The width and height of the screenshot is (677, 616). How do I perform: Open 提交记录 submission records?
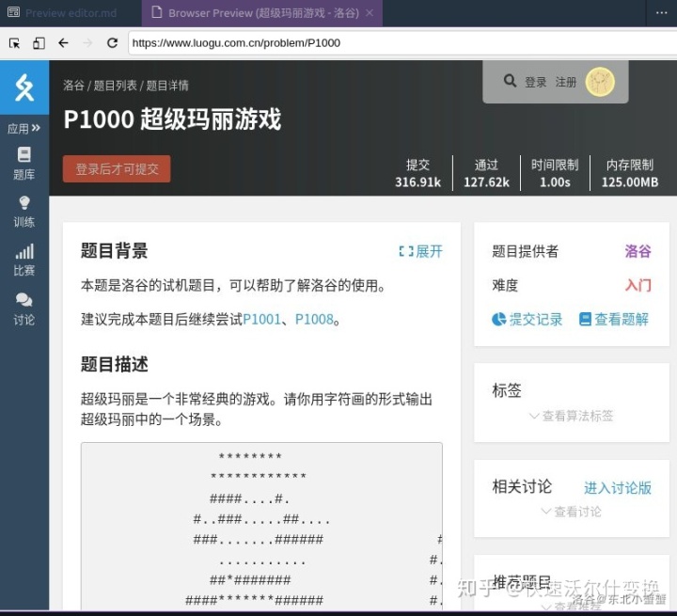click(x=527, y=319)
